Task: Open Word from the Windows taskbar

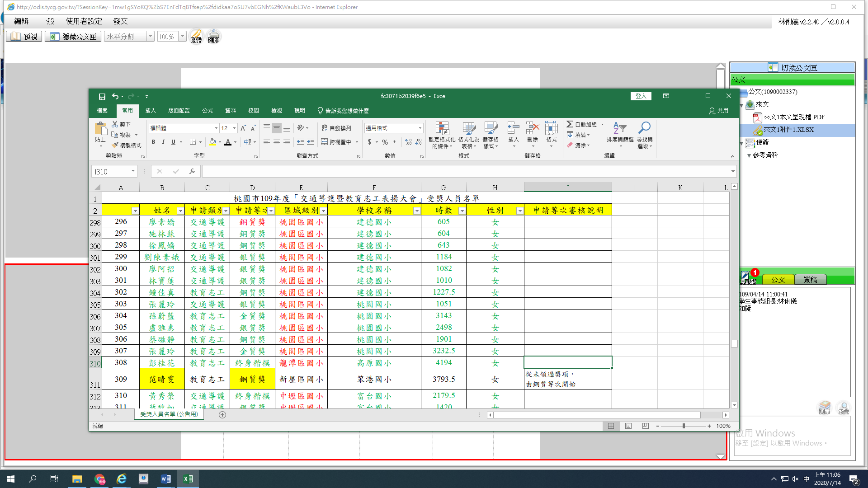Action: click(165, 479)
